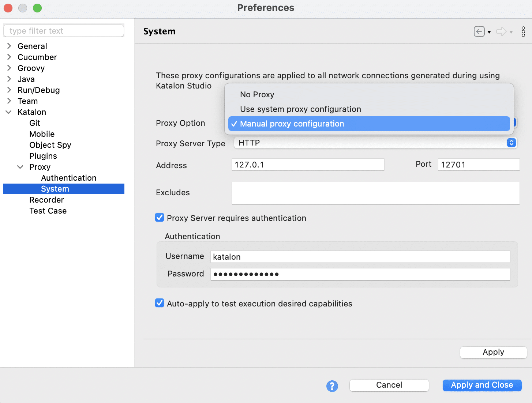Open the forward history dropdown arrow
The height and width of the screenshot is (403, 532).
511,32
